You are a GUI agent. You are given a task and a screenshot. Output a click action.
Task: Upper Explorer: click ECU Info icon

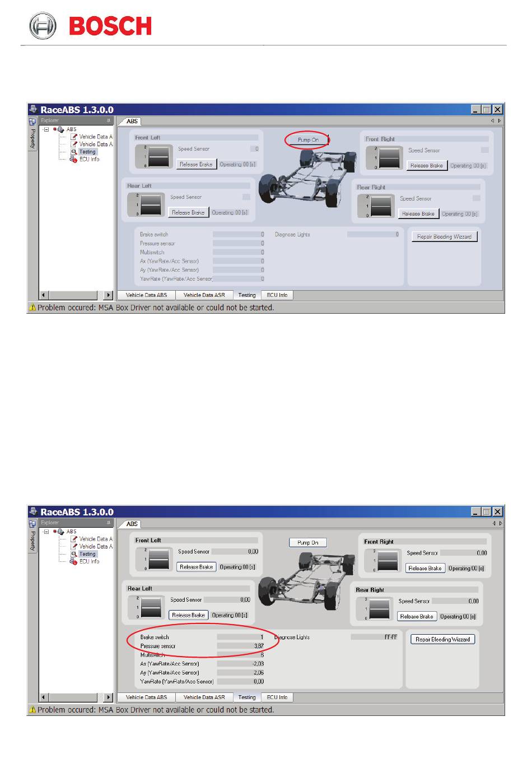(73, 160)
